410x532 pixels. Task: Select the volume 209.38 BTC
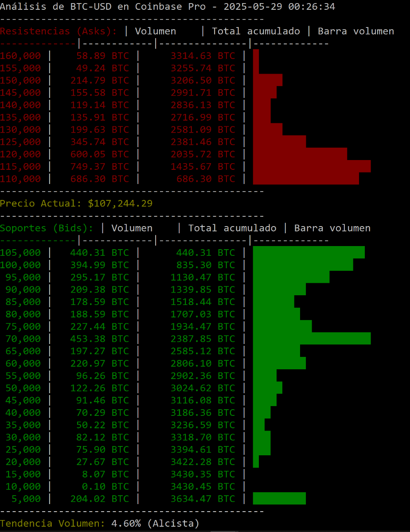tap(100, 289)
